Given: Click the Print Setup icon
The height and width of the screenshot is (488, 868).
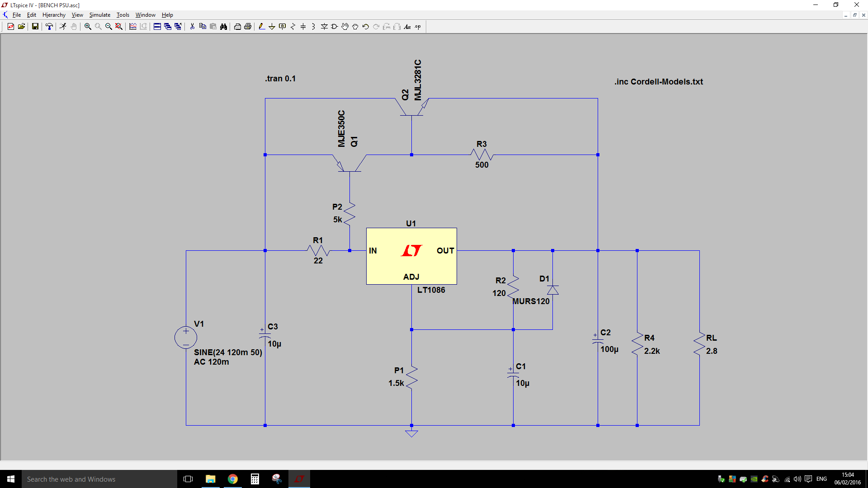Looking at the screenshot, I should (237, 27).
